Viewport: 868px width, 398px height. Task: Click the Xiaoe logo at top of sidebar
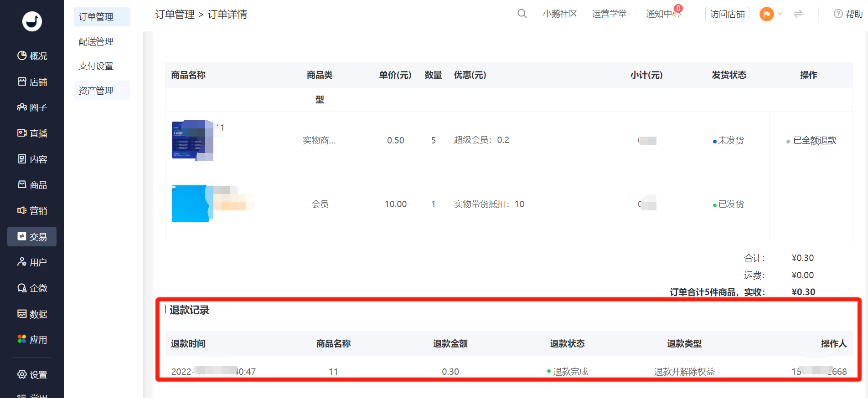tap(32, 21)
